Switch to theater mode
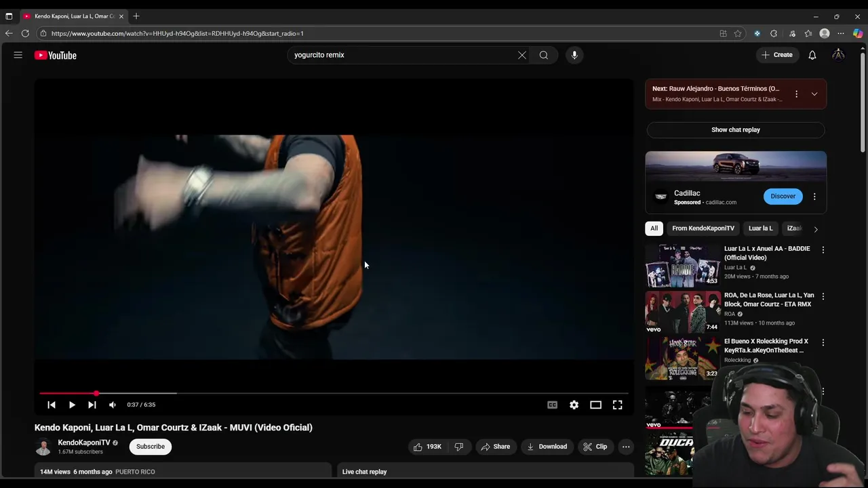This screenshot has height=488, width=868. (x=595, y=405)
